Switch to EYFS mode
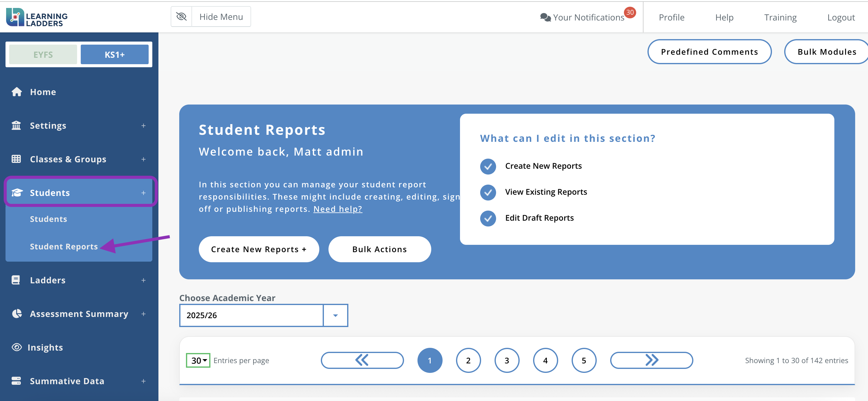Screen dimensions: 868x401 click(43, 54)
